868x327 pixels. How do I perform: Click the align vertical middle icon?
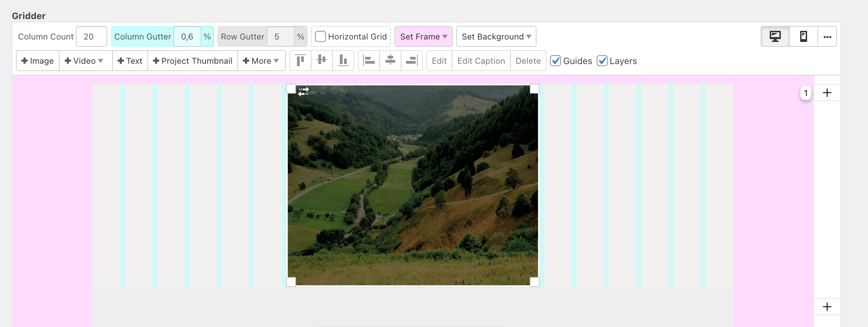pyautogui.click(x=322, y=61)
